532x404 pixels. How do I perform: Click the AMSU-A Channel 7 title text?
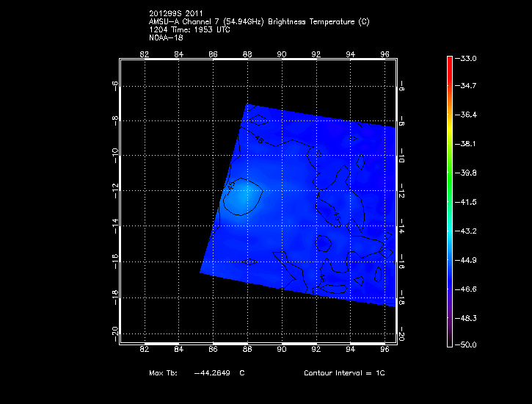[x=258, y=22]
